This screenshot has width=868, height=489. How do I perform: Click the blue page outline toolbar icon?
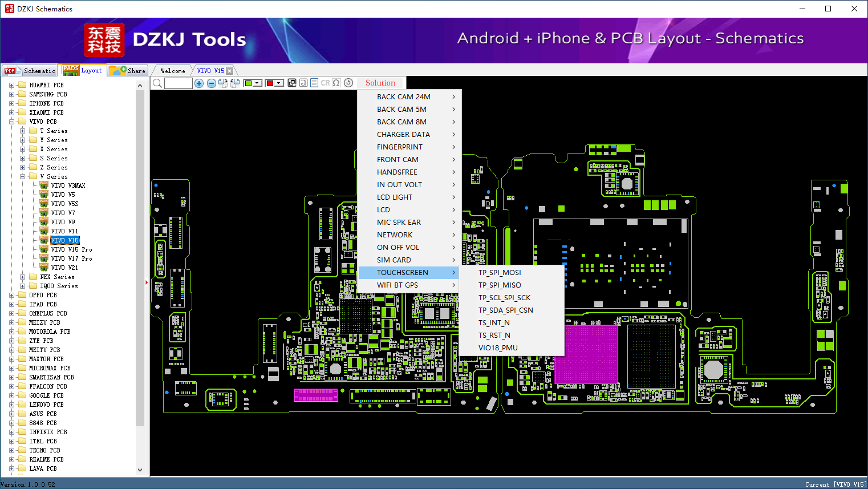[314, 83]
